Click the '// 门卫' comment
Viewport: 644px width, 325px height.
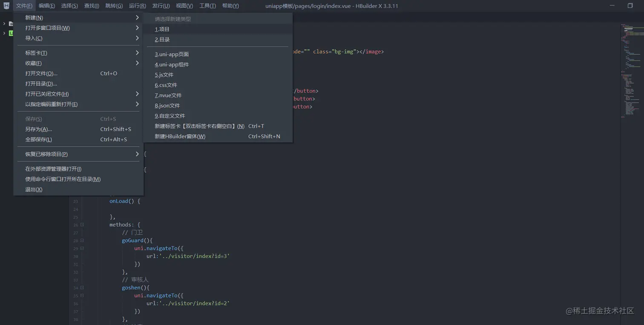(132, 233)
